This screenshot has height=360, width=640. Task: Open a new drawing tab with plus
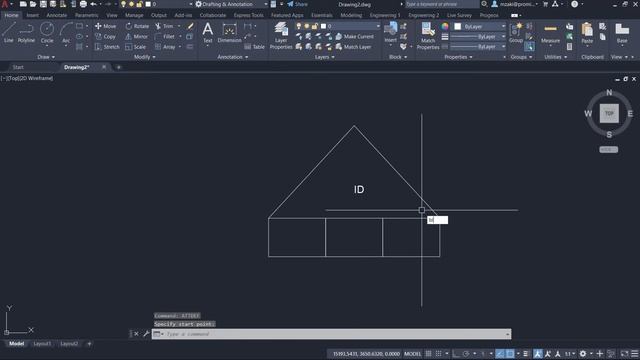tap(119, 67)
